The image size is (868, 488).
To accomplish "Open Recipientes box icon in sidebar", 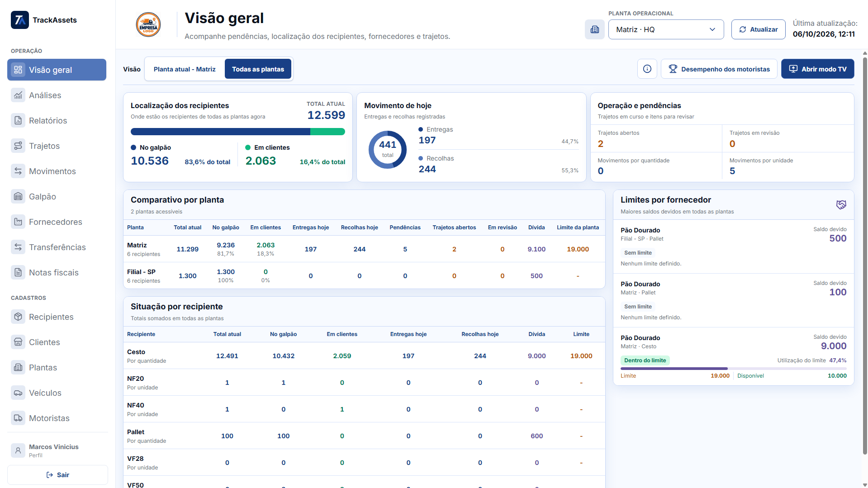I will point(18,317).
